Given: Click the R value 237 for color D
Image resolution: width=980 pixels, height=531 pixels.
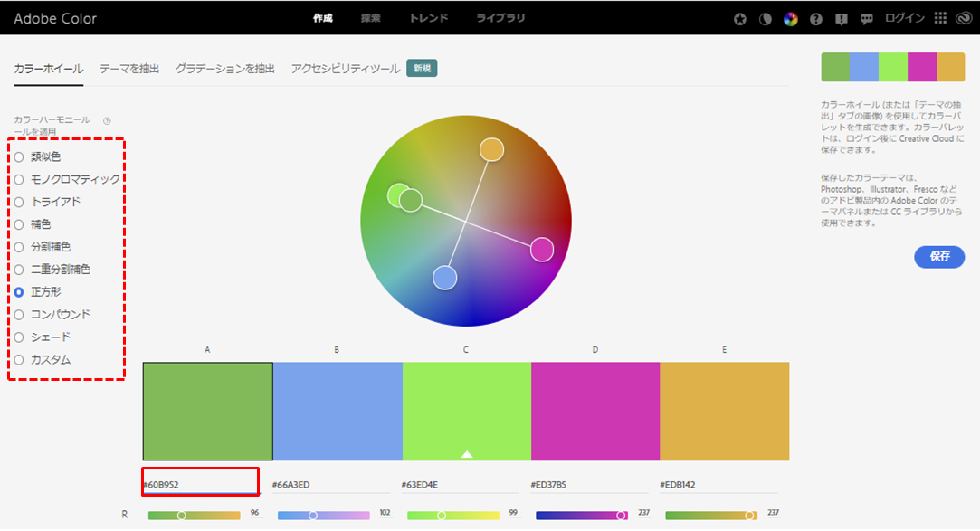Looking at the screenshot, I should tap(643, 513).
